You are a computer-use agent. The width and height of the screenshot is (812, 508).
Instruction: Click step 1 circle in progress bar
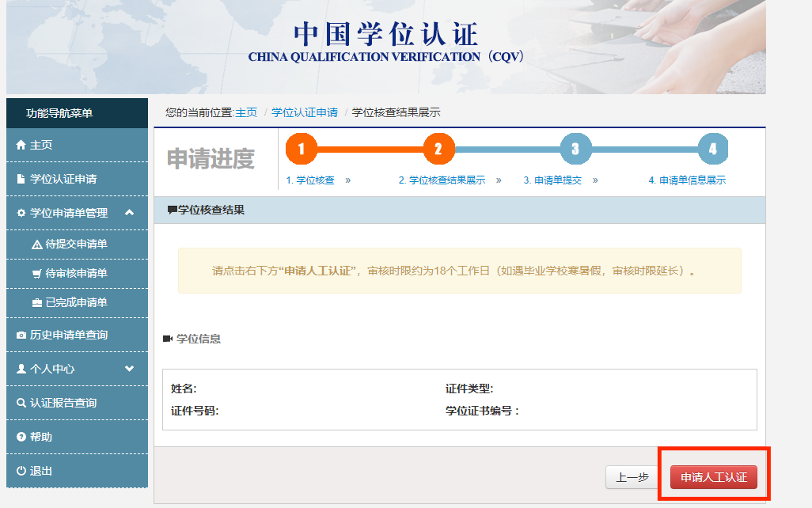point(301,149)
